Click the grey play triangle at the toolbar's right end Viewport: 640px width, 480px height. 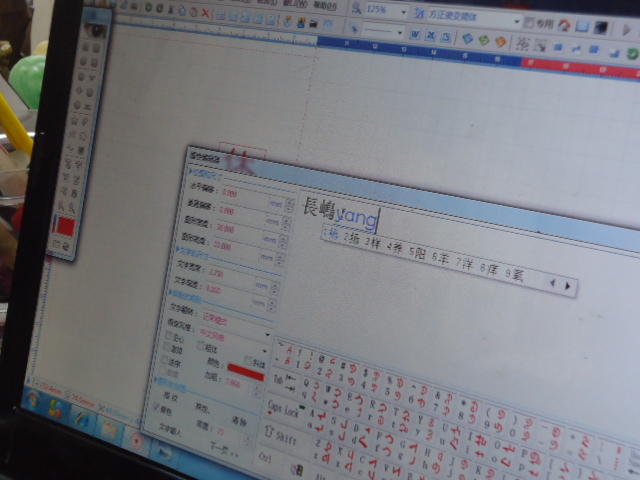(626, 30)
